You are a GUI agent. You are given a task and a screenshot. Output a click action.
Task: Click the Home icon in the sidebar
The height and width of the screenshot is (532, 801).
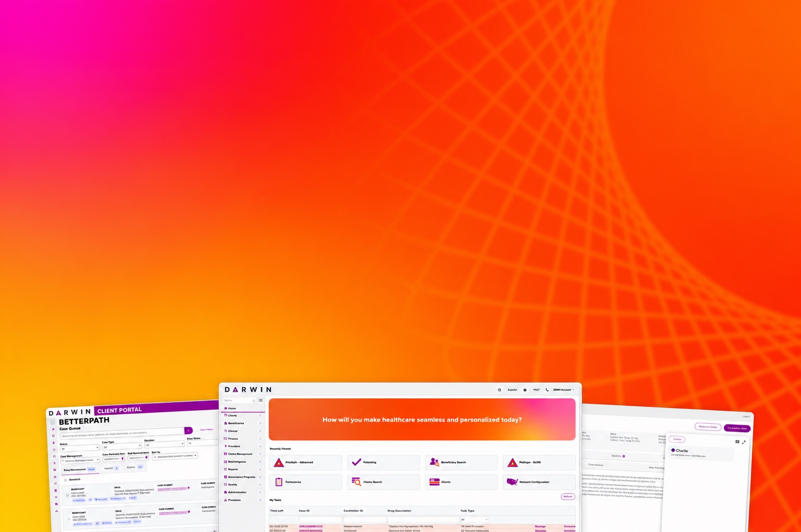226,408
